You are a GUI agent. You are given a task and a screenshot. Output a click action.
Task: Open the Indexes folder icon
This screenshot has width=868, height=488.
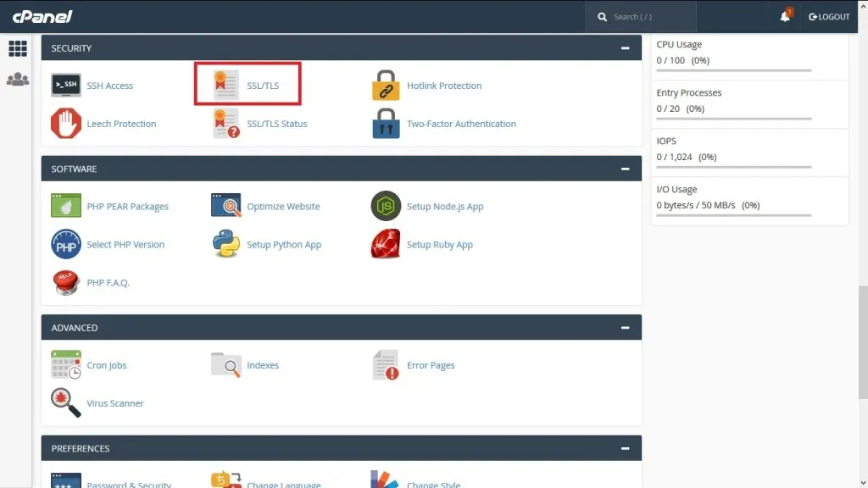pyautogui.click(x=225, y=364)
